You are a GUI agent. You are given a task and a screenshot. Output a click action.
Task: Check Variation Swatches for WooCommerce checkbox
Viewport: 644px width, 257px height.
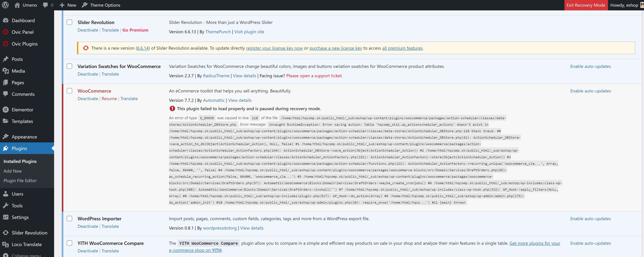click(x=69, y=66)
